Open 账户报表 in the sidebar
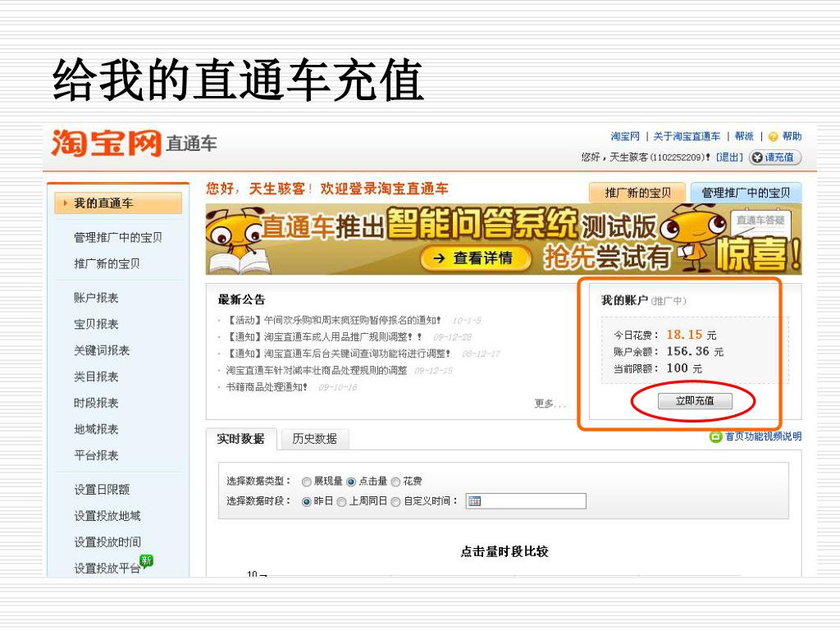The width and height of the screenshot is (840, 630). (96, 298)
